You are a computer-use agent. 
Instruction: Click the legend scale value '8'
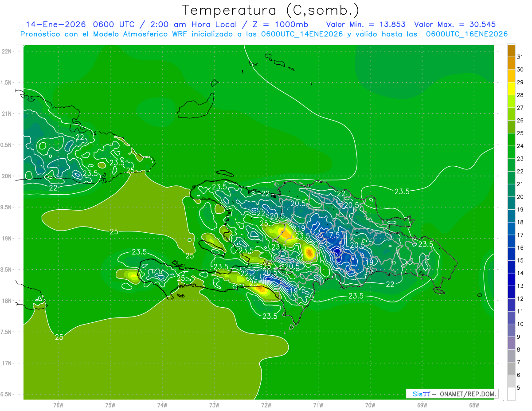519,350
